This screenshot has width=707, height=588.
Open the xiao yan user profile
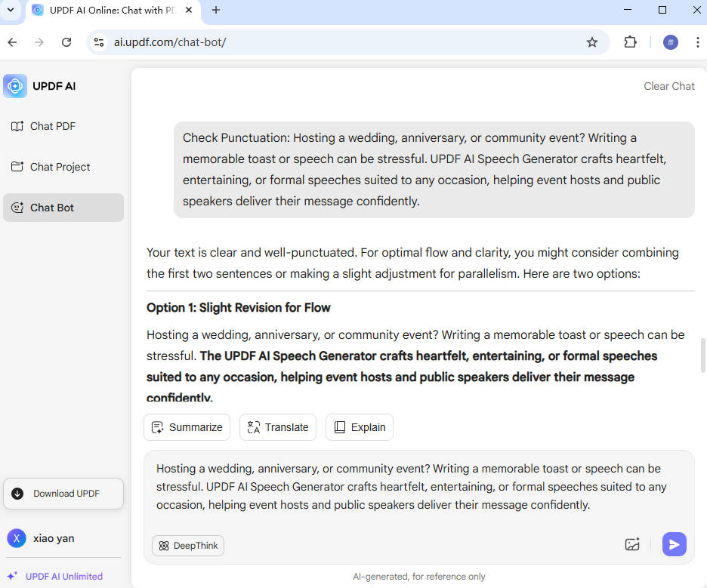41,538
